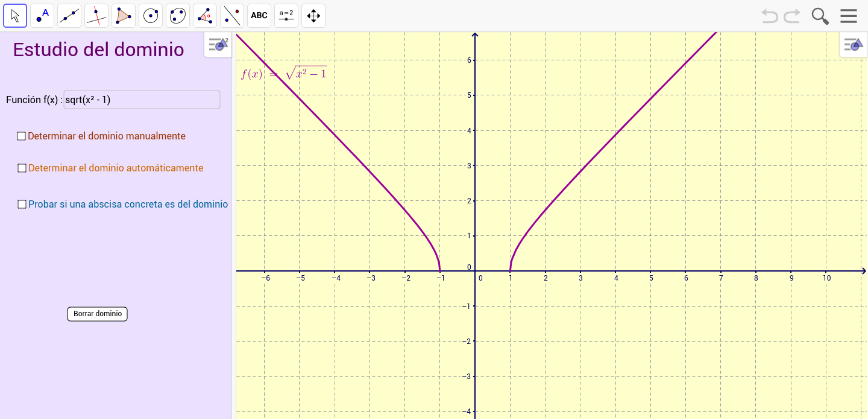Click y-axis tick label 3
Viewport: 868px width, 420px height.
[469, 165]
